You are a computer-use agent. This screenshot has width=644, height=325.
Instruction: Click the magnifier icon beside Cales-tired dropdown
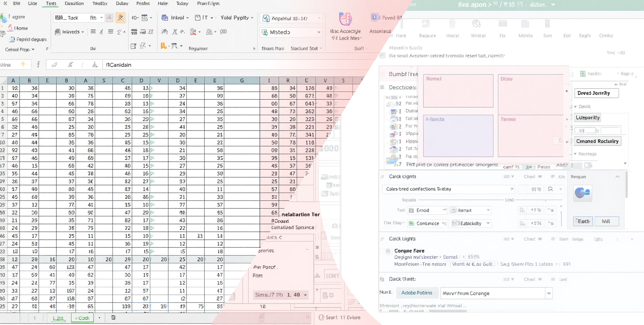(x=550, y=189)
